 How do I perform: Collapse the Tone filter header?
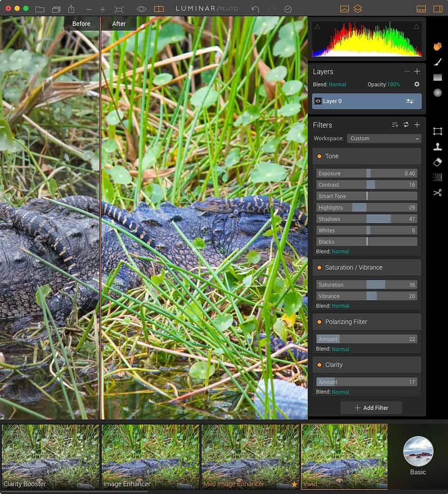coord(367,156)
